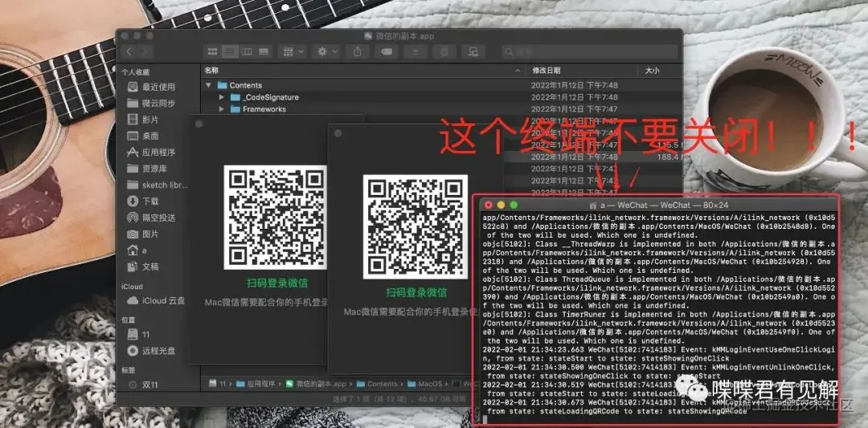Open 应用程序 in the Finder sidebar
The height and width of the screenshot is (428, 868).
[x=151, y=152]
